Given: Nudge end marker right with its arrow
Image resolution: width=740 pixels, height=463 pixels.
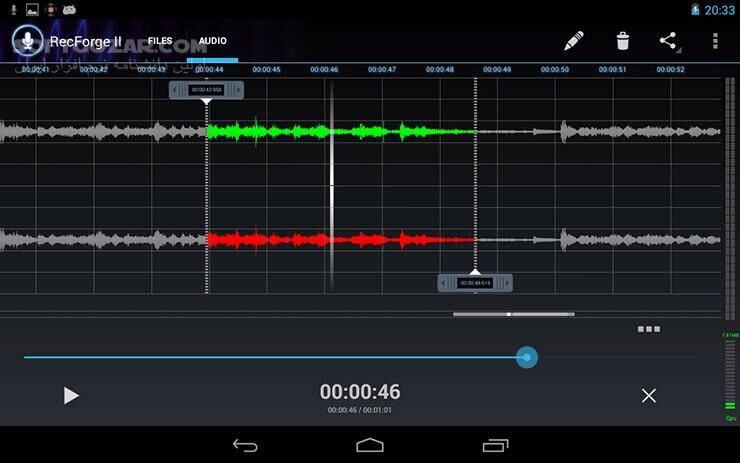Looking at the screenshot, I should pos(507,283).
